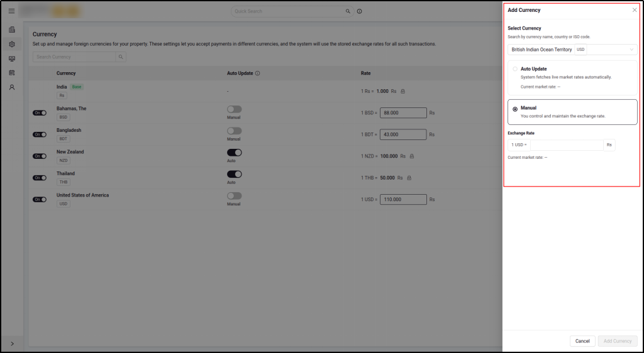Click the Exchange Rate input in panel
This screenshot has width=644, height=353.
567,145
